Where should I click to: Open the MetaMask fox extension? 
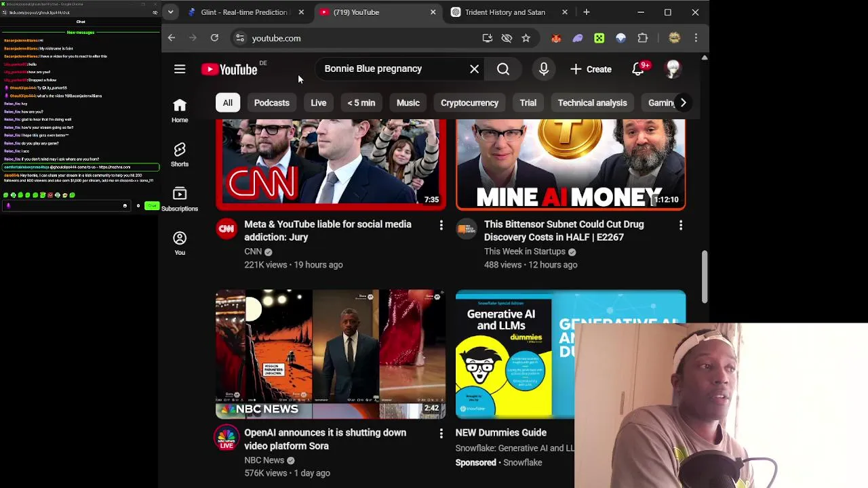(x=556, y=38)
